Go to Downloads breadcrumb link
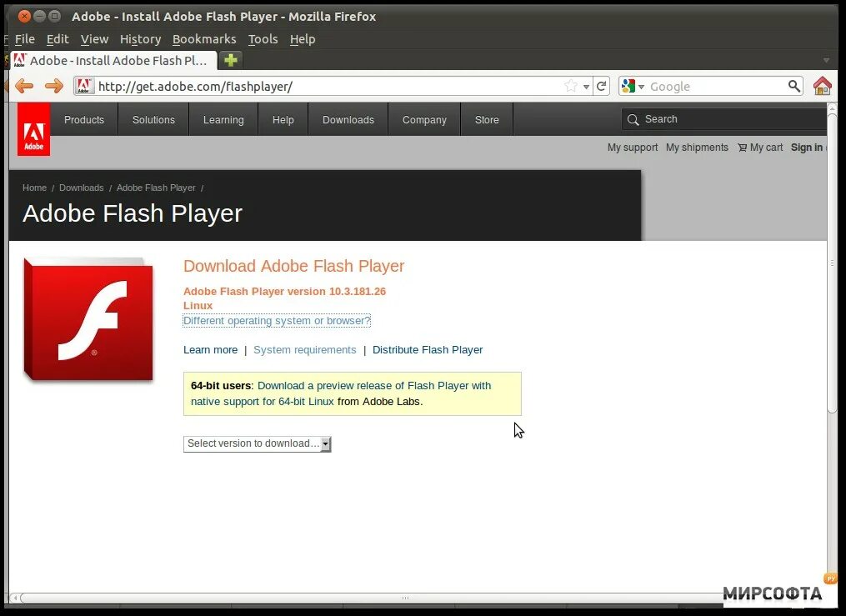Image resolution: width=846 pixels, height=616 pixels. (82, 188)
